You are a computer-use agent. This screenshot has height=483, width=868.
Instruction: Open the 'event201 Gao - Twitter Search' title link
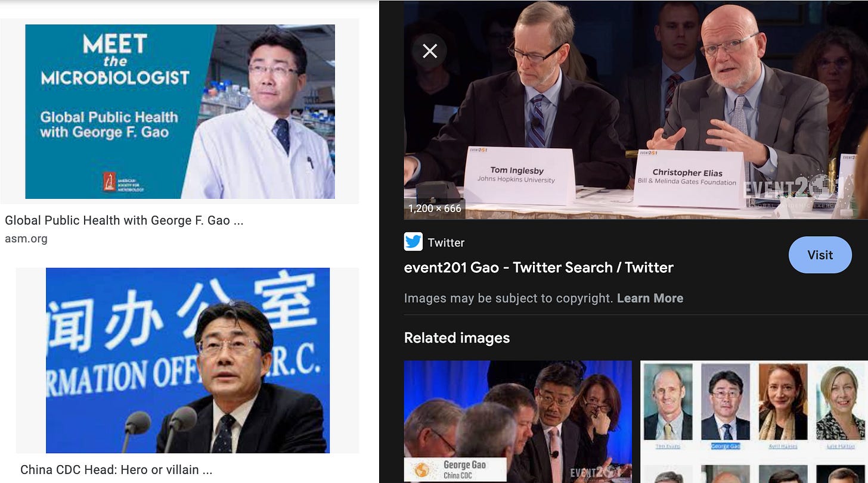pos(539,267)
